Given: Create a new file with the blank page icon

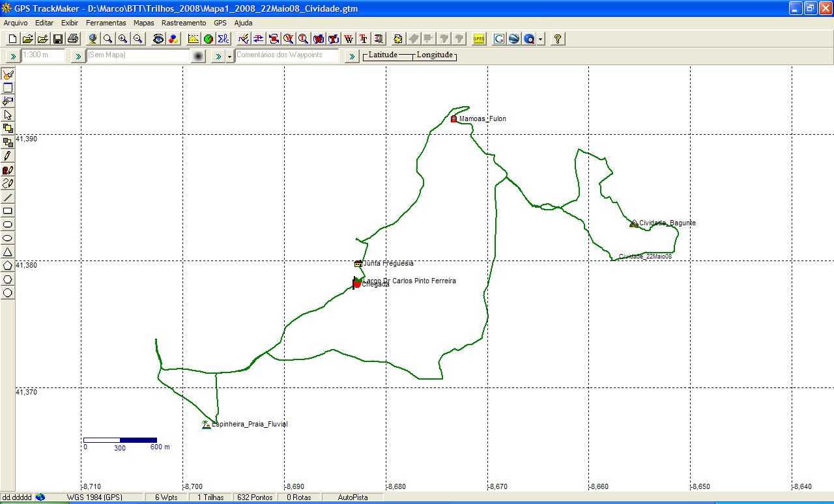Looking at the screenshot, I should pyautogui.click(x=12, y=38).
